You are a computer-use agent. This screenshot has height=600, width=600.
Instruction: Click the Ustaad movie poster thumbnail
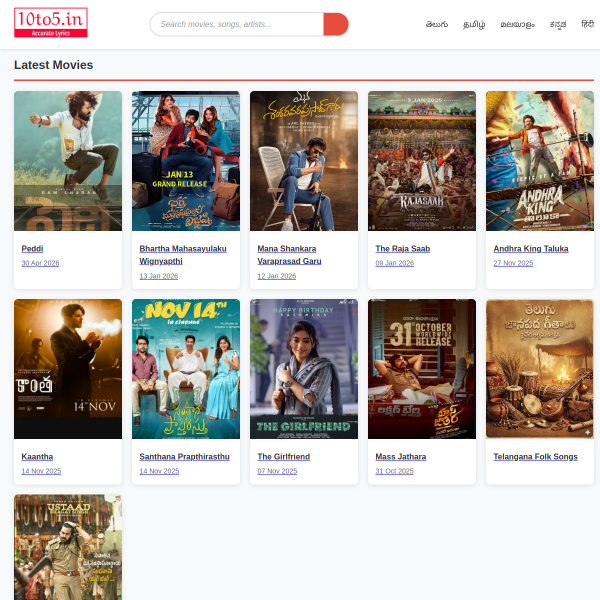tap(68, 547)
